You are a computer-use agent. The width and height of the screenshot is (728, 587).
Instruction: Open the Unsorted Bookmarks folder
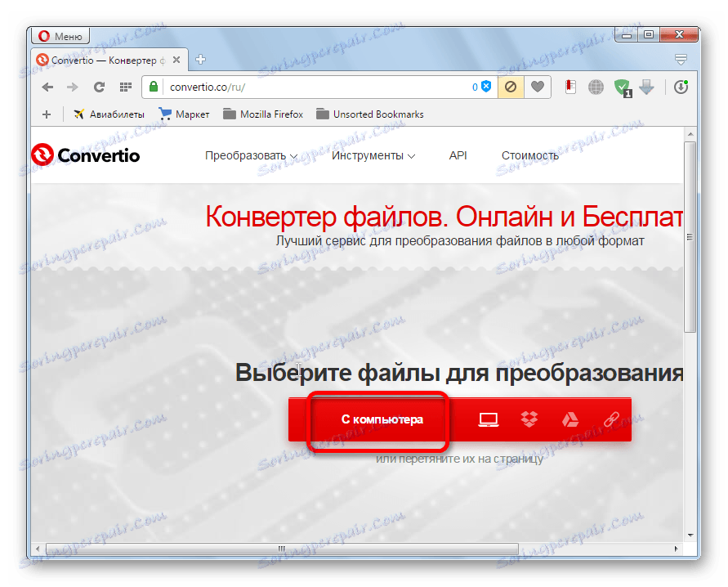[x=369, y=114]
